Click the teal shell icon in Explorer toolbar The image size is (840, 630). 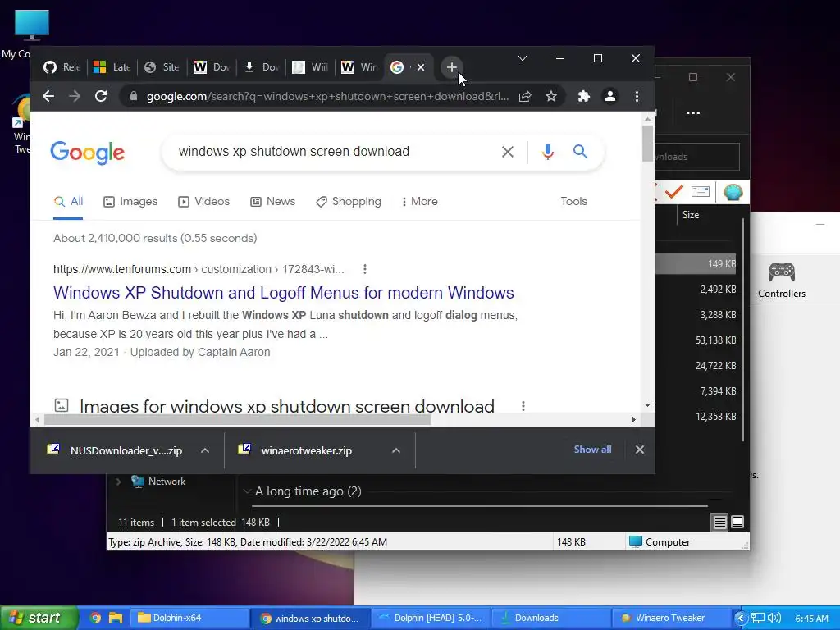coord(733,192)
